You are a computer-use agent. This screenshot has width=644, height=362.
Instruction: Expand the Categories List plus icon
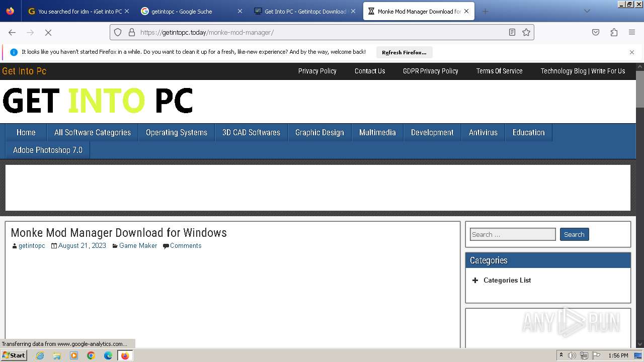point(475,281)
